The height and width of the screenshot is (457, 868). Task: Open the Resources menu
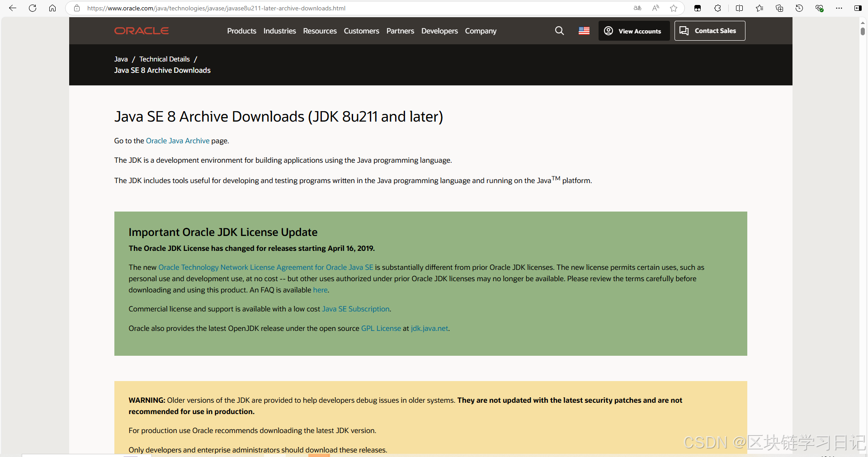click(320, 31)
